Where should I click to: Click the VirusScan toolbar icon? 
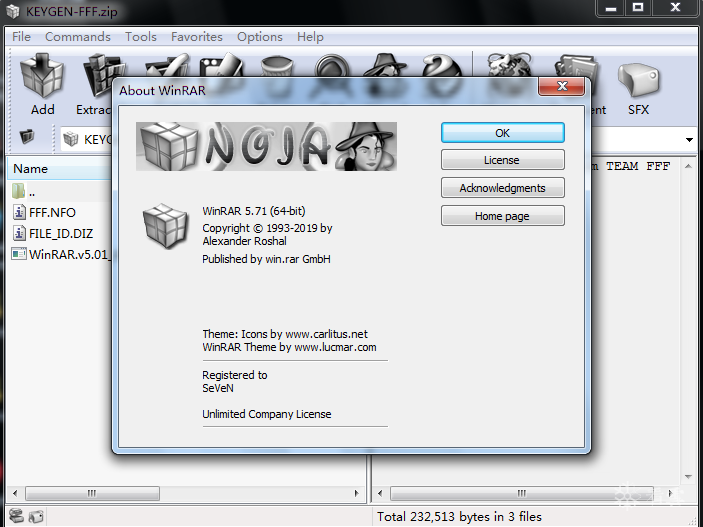click(509, 65)
